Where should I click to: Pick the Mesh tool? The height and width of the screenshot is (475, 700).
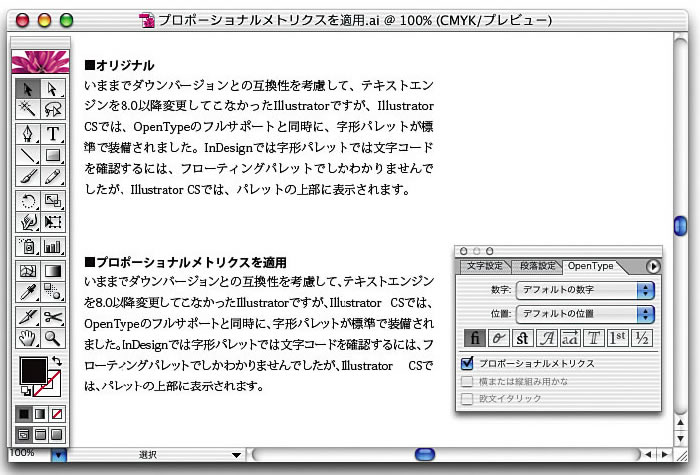[28, 271]
